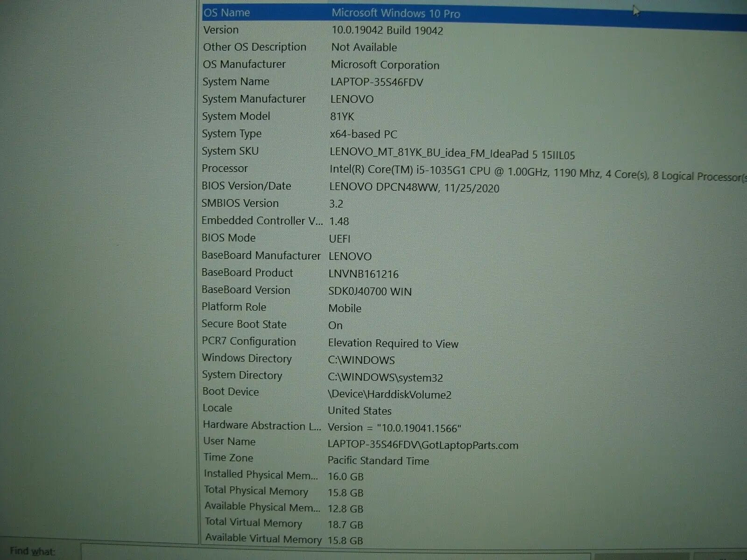This screenshot has width=747, height=560.
Task: Click the value United States
Action: [x=359, y=411]
